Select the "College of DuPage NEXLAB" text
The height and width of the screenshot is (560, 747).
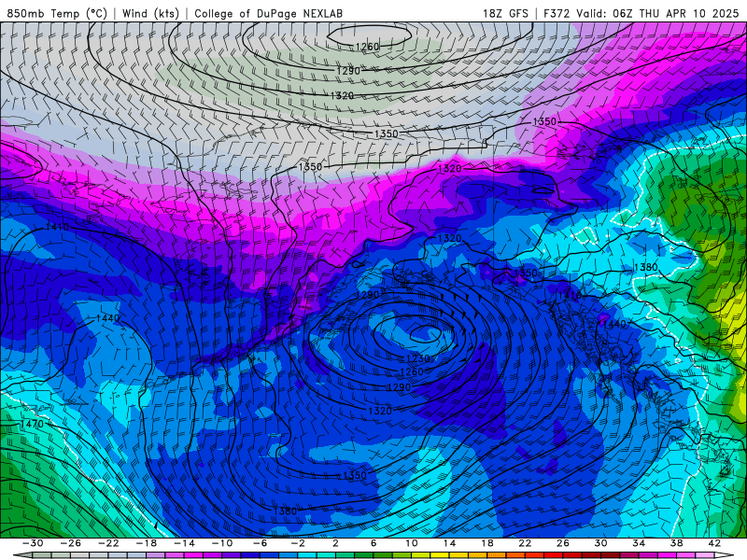coord(268,13)
